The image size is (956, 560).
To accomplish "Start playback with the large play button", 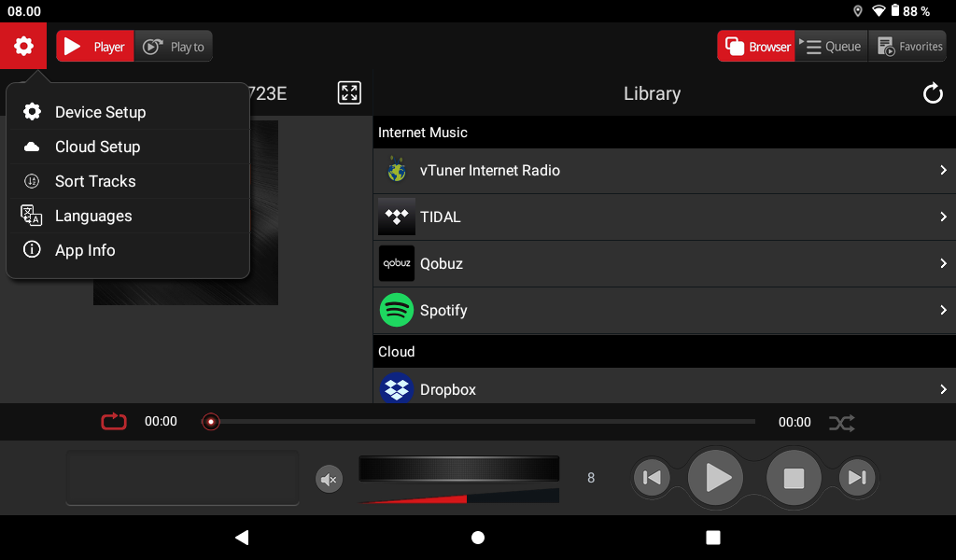I will [x=715, y=478].
